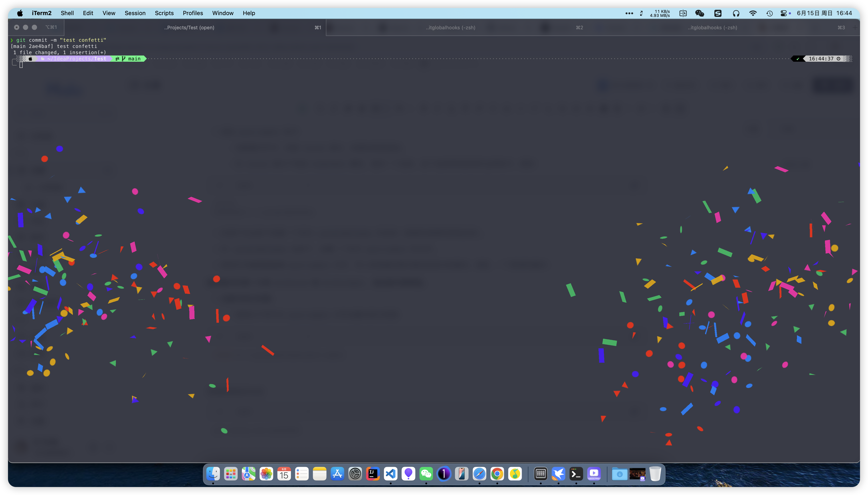Open the IntelliJ IDEA dock icon

(373, 474)
